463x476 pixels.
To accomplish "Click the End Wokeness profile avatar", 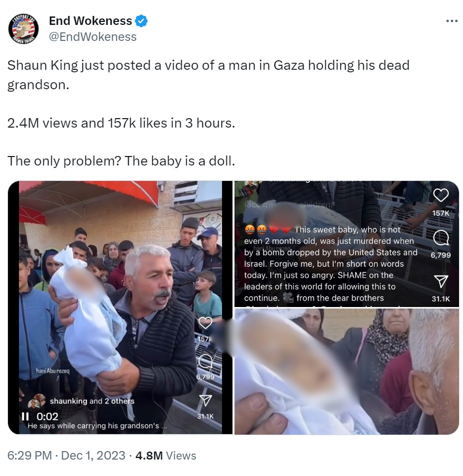I will point(23,29).
